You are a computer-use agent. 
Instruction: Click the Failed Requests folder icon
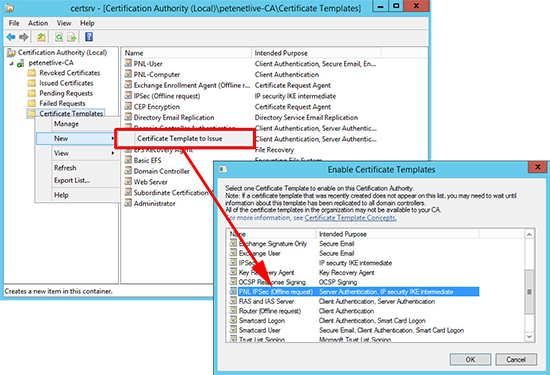[32, 103]
